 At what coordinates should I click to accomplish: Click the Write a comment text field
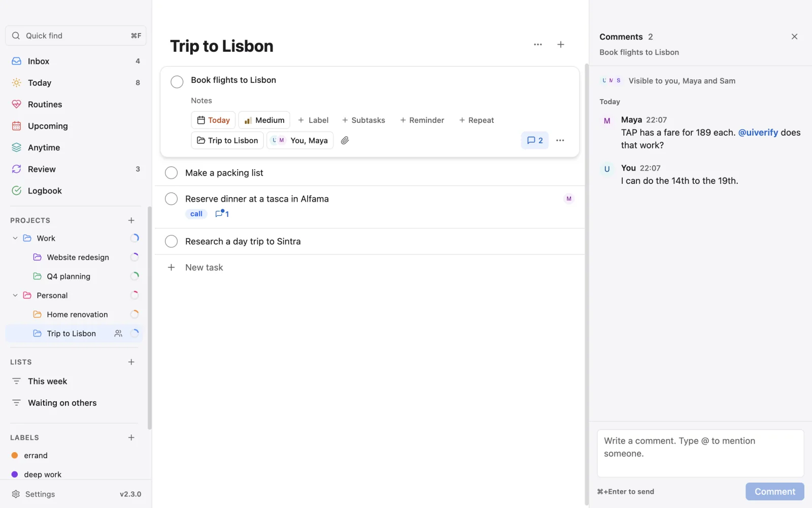(x=700, y=453)
